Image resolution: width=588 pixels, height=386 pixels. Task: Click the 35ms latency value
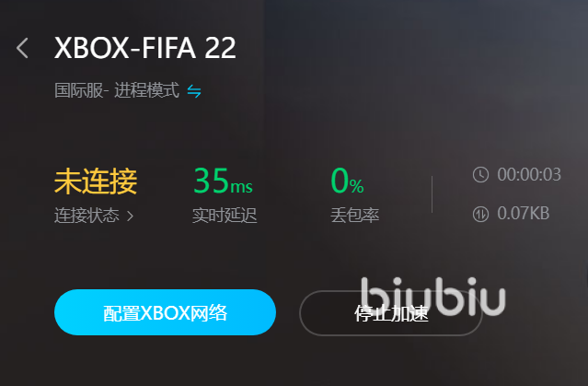(x=223, y=181)
